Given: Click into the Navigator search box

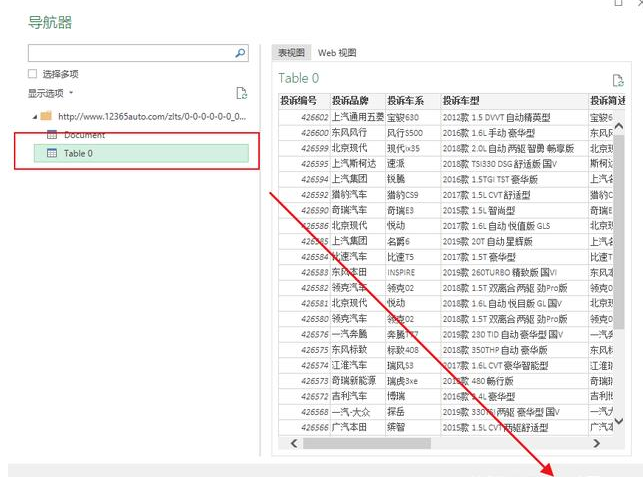Looking at the screenshot, I should 130,53.
